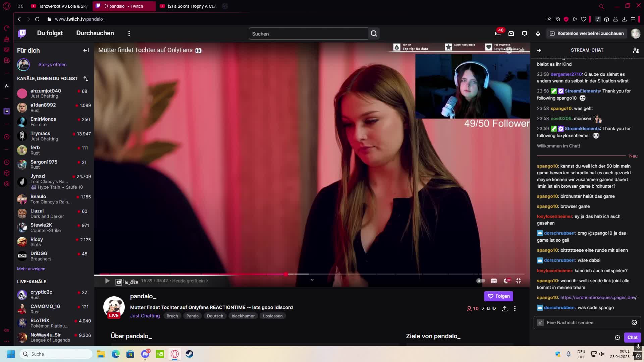The height and width of the screenshot is (362, 644).
Task: Open Windows Start menu
Action: tap(11, 354)
